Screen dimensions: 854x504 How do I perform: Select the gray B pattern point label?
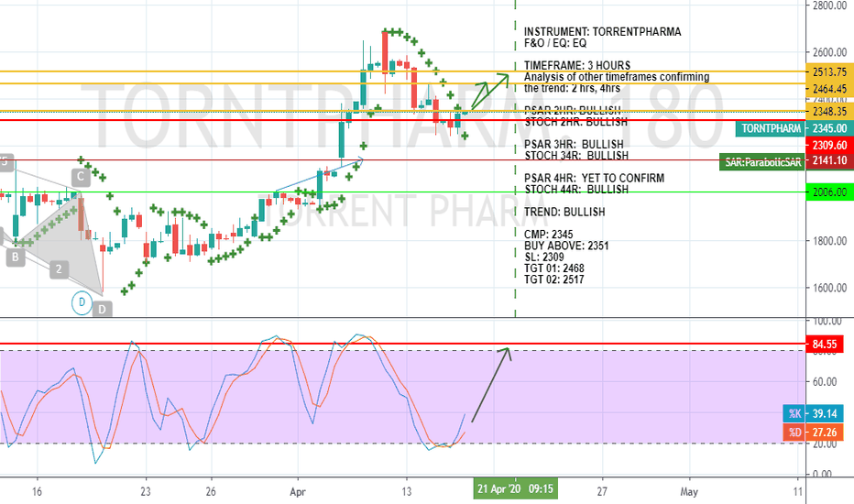[16, 257]
